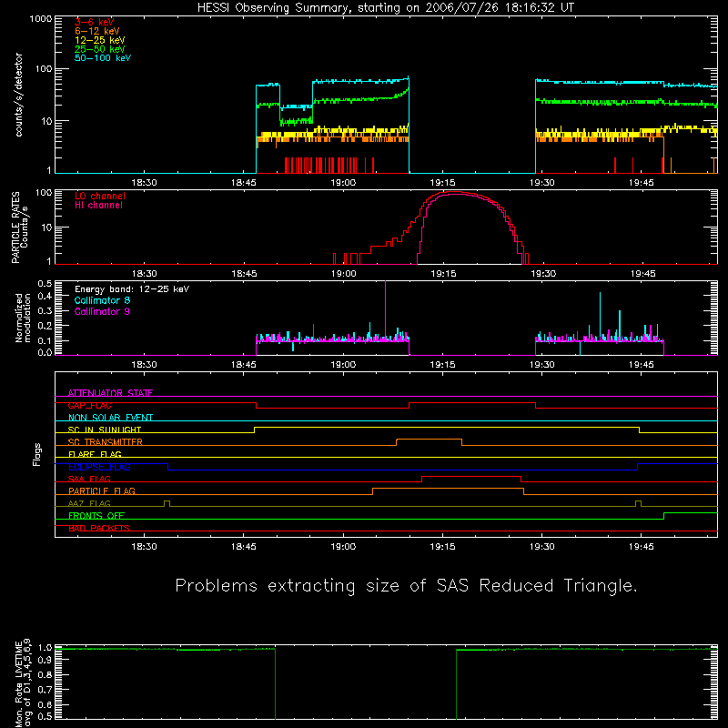Select the PARTICLE_FLAG label
This screenshot has height=728, width=728.
102,490
